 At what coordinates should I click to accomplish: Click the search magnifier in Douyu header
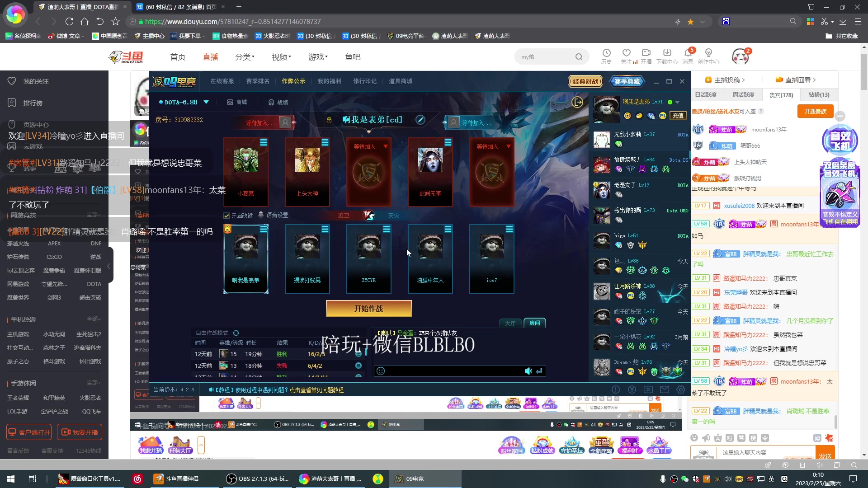tap(579, 57)
